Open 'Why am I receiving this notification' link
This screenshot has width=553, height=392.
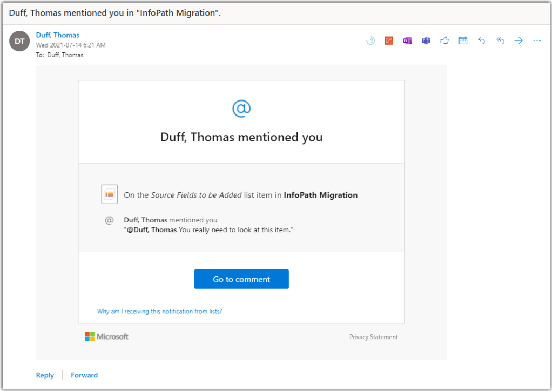click(160, 311)
